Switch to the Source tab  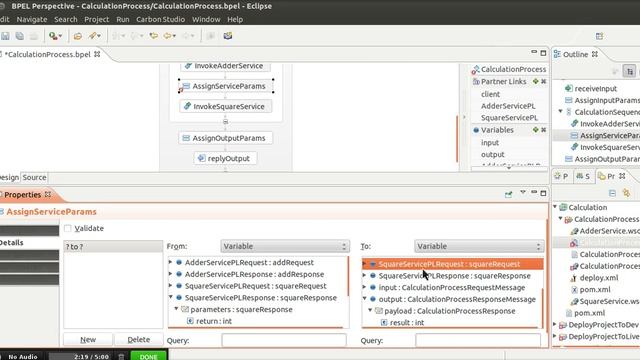click(34, 177)
